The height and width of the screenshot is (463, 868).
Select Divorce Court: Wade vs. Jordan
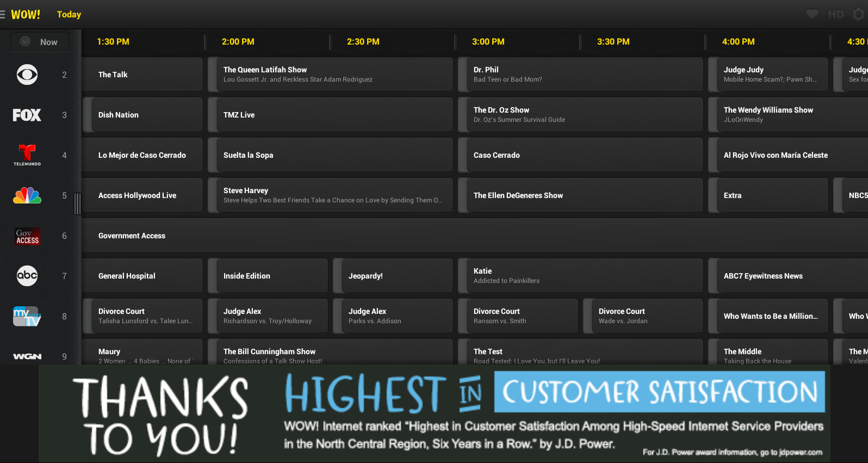coord(643,316)
